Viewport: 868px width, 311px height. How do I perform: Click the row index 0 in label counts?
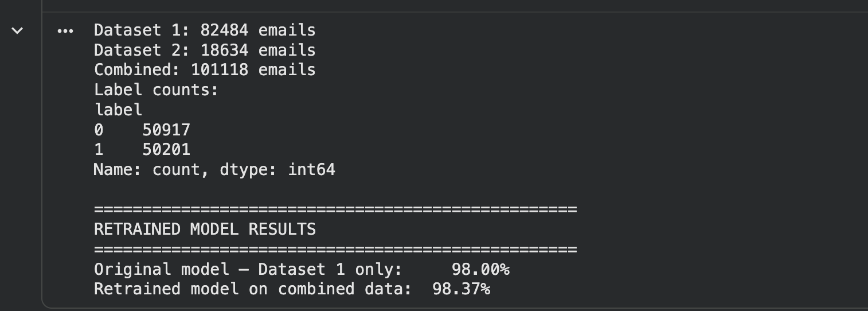click(99, 130)
